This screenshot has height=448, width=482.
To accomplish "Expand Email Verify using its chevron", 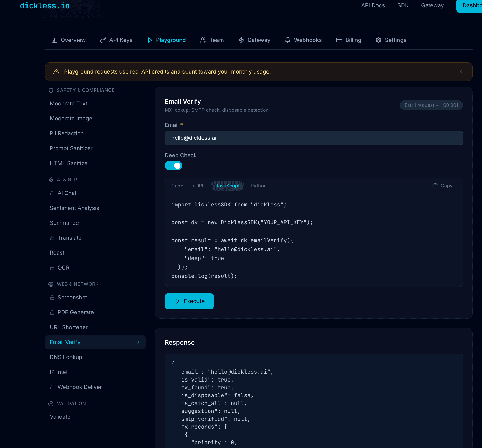I will pyautogui.click(x=138, y=342).
